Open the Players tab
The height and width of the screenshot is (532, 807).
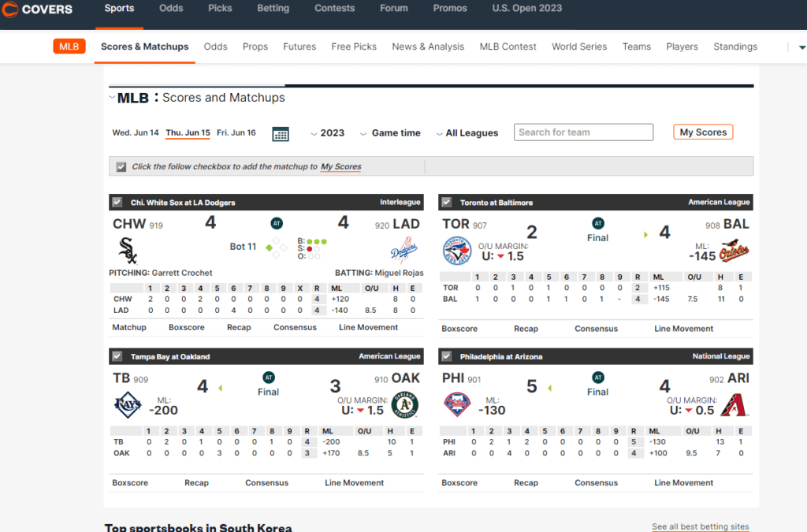tap(682, 47)
